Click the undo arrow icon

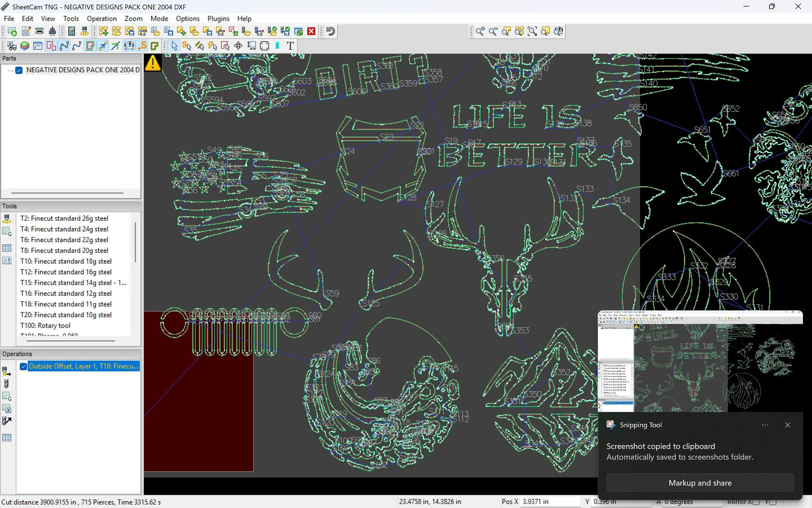pos(331,31)
